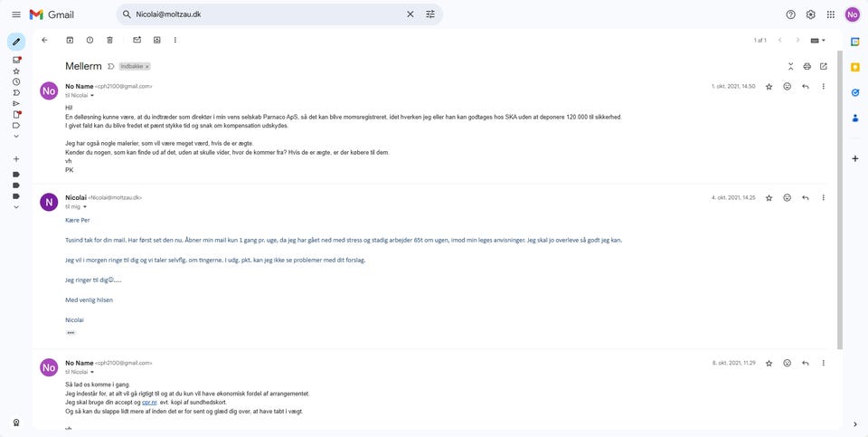
Task: Add emoji reaction to 1. okt. message
Action: click(x=788, y=86)
